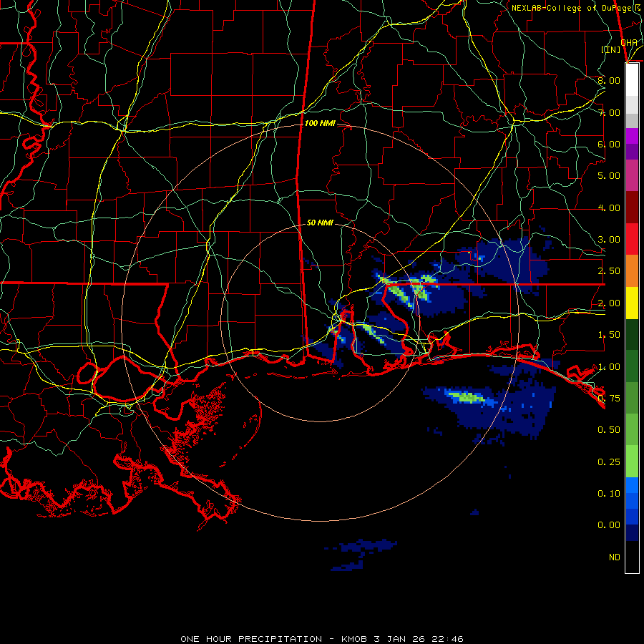The height and width of the screenshot is (644, 644).
Task: Click the [IN] units label
Action: click(611, 49)
